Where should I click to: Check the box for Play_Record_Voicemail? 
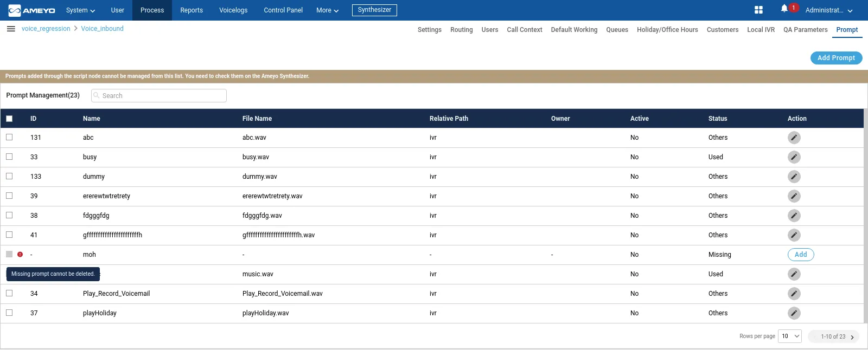pyautogui.click(x=9, y=293)
